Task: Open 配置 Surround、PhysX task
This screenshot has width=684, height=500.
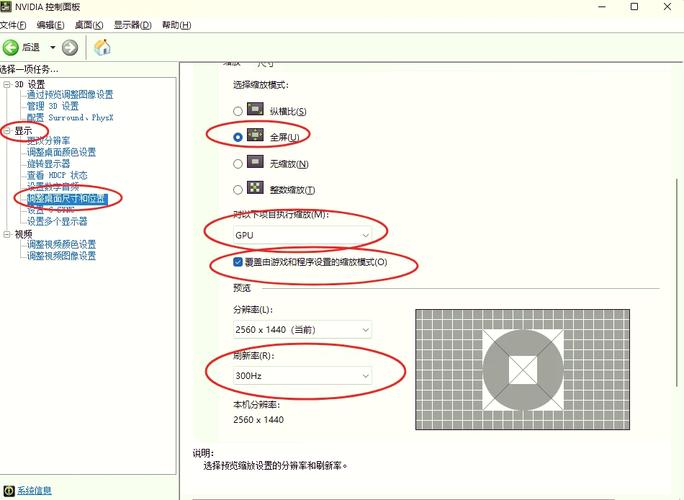Action: (x=70, y=117)
